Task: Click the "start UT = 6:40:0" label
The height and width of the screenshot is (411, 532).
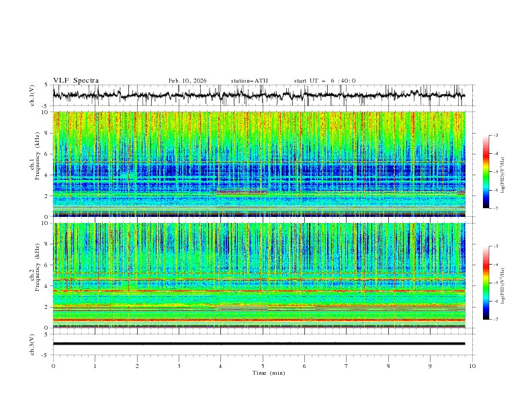Action: tap(324, 81)
